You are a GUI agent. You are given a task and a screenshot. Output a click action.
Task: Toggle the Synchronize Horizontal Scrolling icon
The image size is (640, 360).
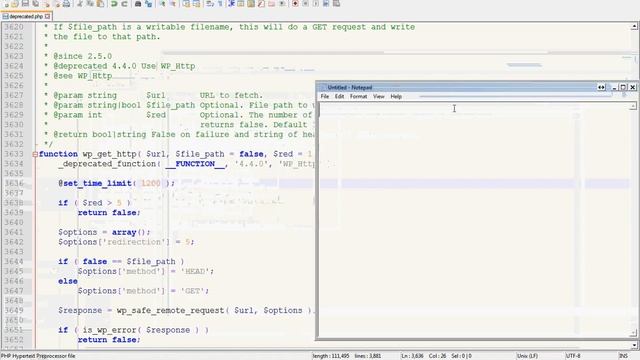[196, 4]
